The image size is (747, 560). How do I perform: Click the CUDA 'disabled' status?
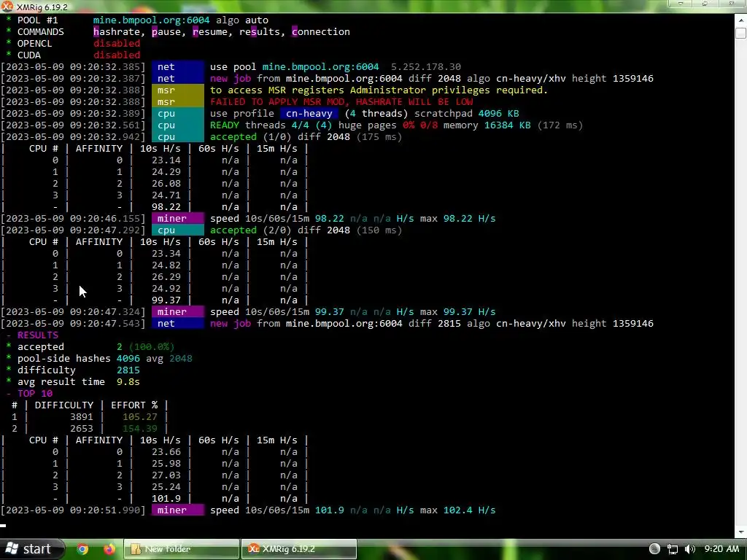click(x=117, y=55)
